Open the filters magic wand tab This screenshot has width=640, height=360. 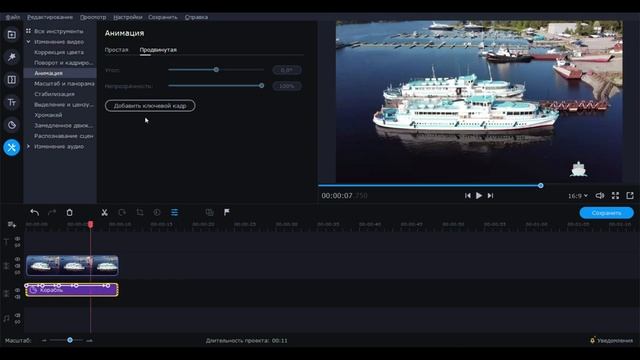(11, 57)
